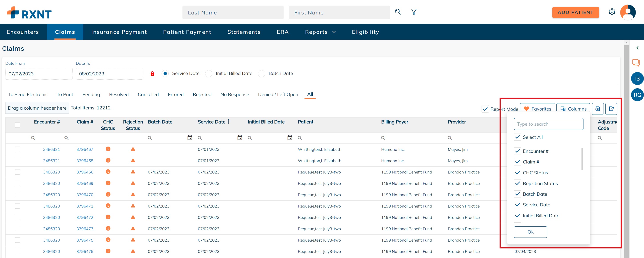The width and height of the screenshot is (644, 258).
Task: Uncheck the Encounter # column checkbox
Action: pos(517,151)
